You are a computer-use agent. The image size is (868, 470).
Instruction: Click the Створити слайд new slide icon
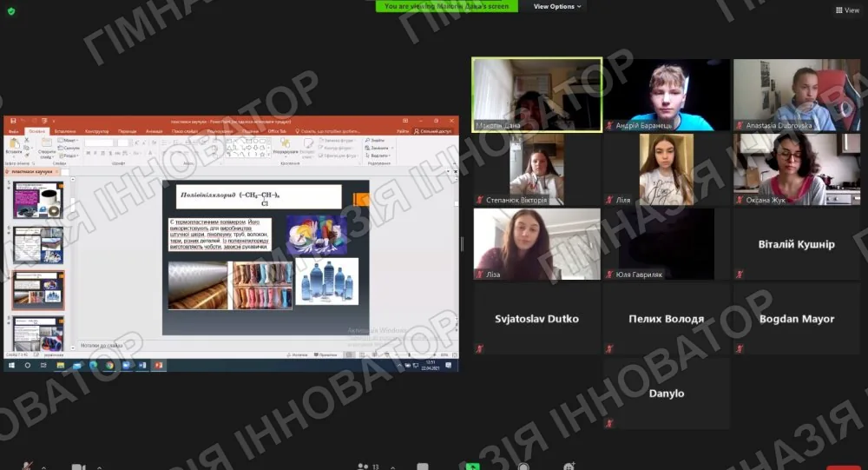46,144
